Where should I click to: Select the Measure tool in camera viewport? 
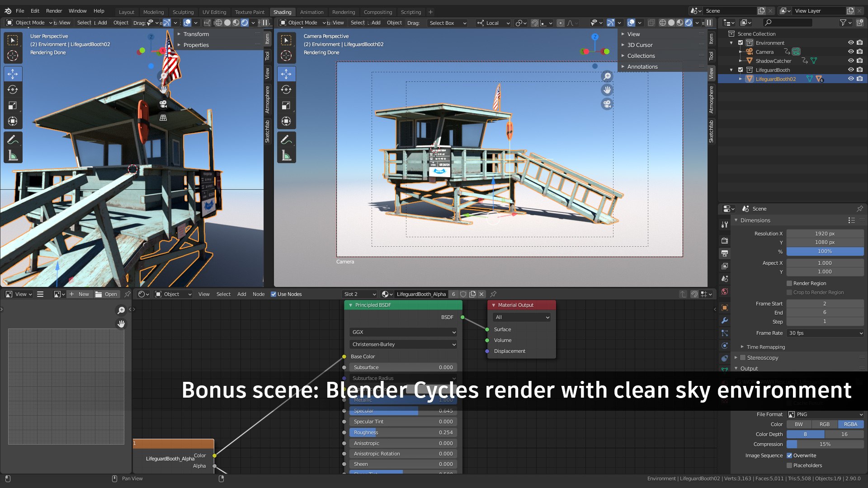(x=286, y=156)
